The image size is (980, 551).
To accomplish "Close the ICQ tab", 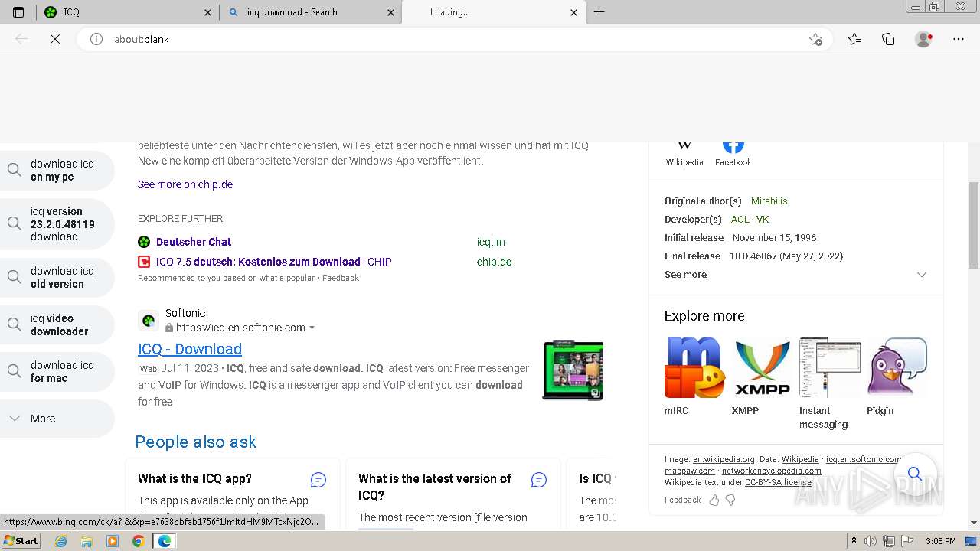I will click(208, 12).
